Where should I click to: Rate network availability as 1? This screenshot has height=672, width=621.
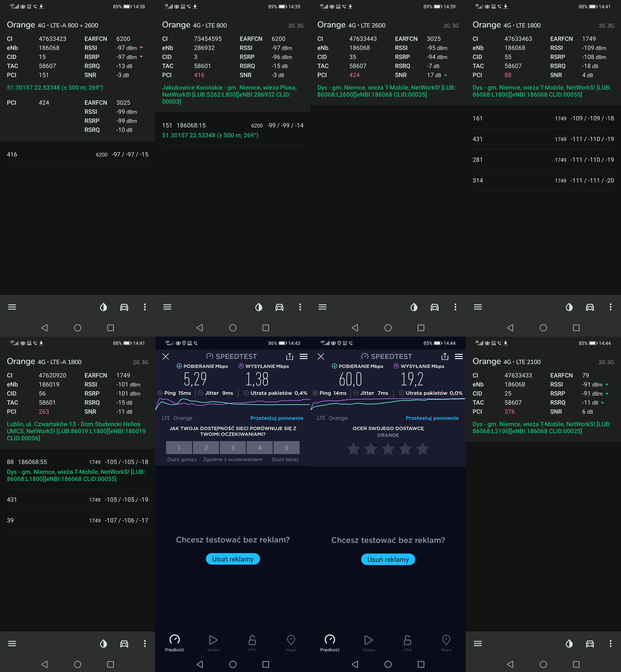[179, 447]
